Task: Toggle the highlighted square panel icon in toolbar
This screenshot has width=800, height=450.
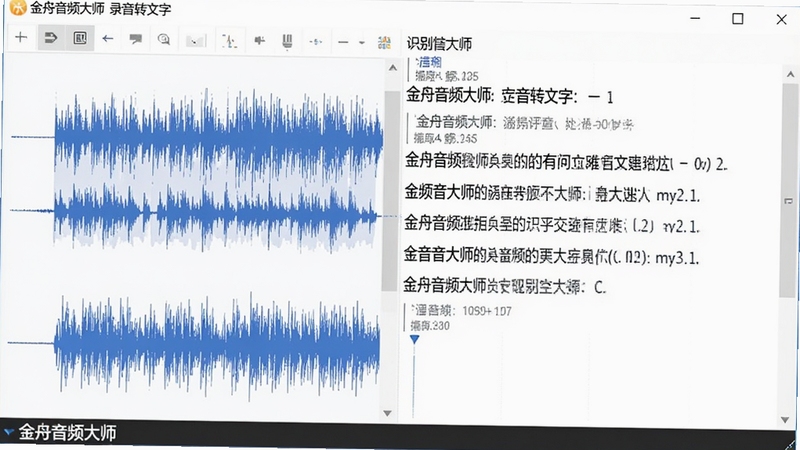Action: pyautogui.click(x=80, y=38)
